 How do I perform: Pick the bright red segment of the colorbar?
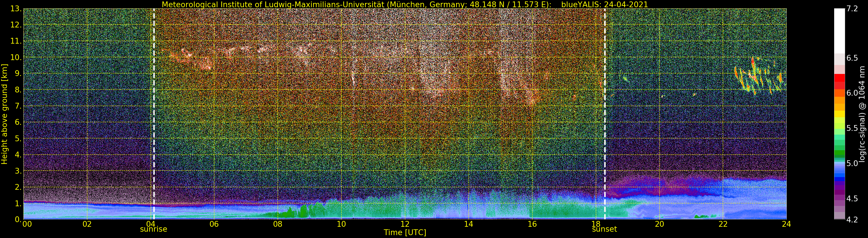tap(839, 78)
